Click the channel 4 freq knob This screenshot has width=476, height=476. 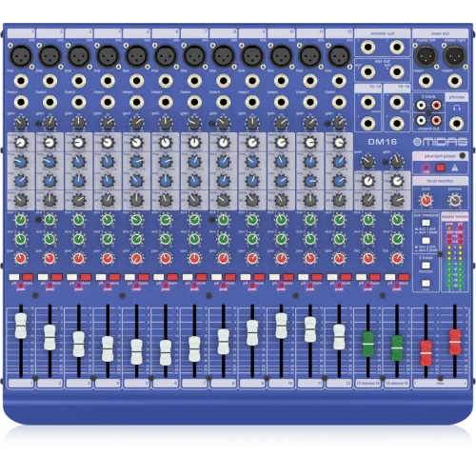(x=108, y=162)
